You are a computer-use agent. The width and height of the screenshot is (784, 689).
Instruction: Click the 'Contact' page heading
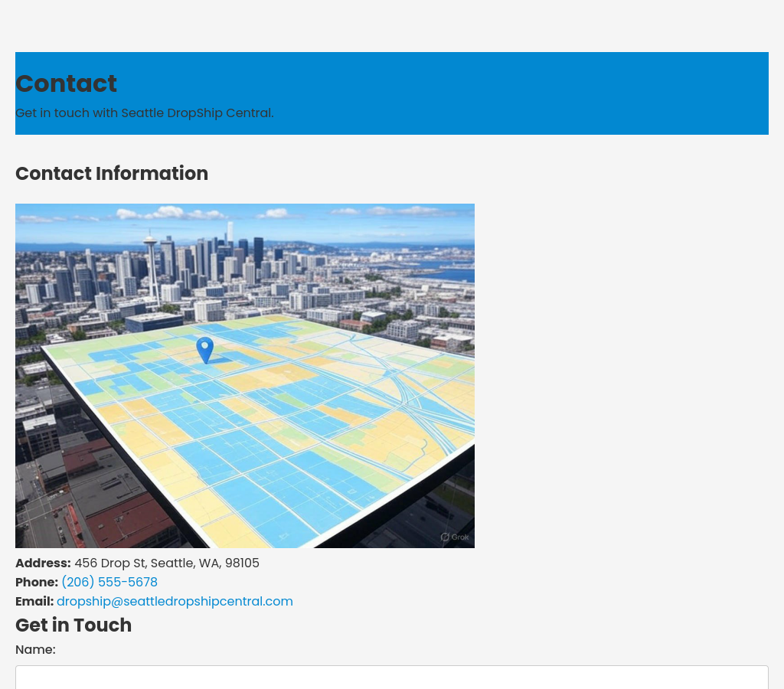[66, 83]
